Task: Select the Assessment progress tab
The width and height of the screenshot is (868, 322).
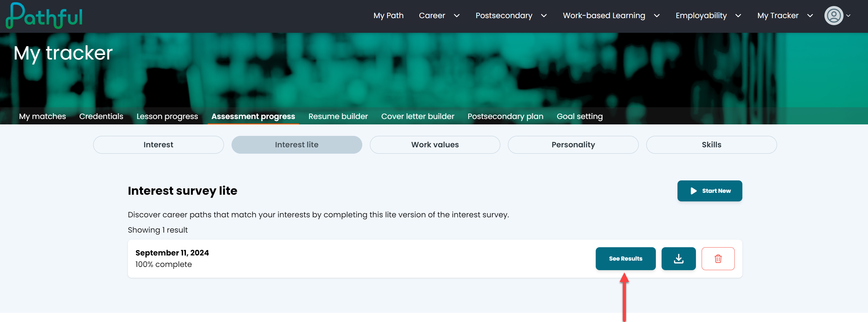Action: (253, 116)
